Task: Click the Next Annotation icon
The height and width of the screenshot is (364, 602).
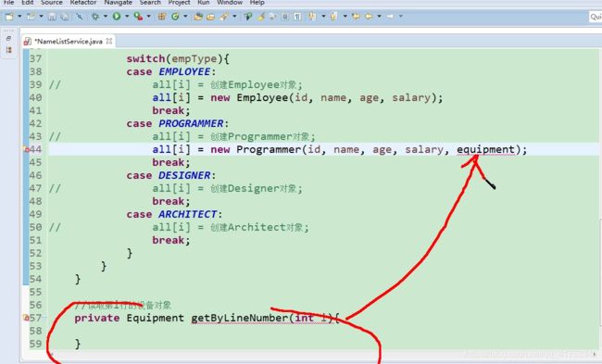Action: click(312, 17)
